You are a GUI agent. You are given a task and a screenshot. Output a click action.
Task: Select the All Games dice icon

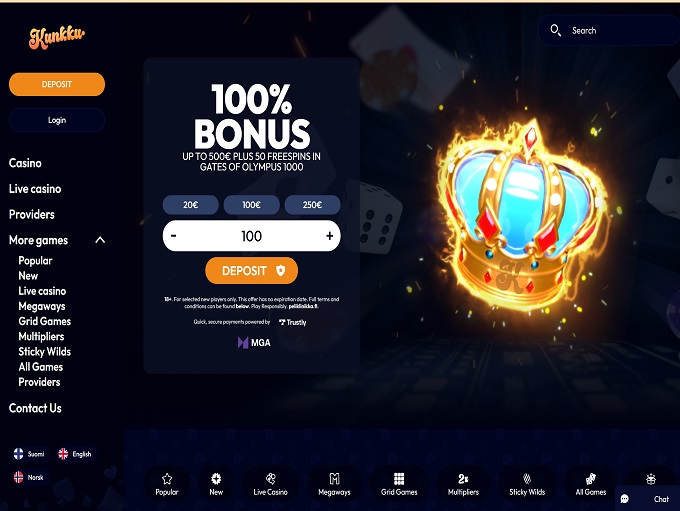click(x=591, y=478)
